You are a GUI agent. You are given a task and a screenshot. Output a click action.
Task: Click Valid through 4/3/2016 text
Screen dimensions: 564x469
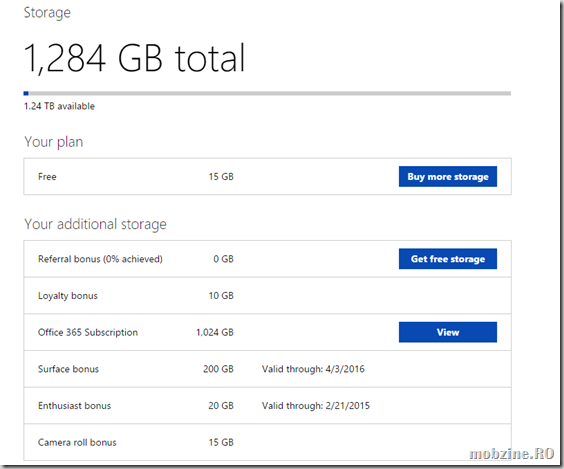(313, 369)
